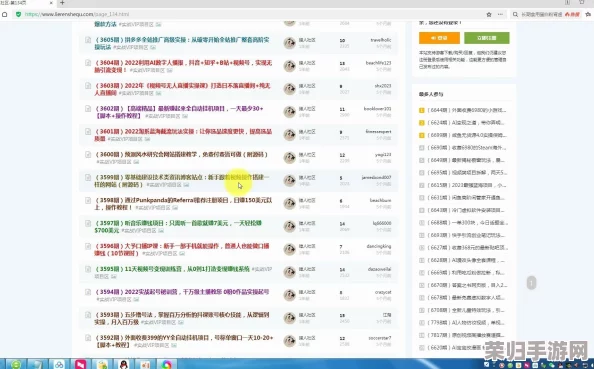
Task: Close the current browser tab
Action: click(52, 3)
